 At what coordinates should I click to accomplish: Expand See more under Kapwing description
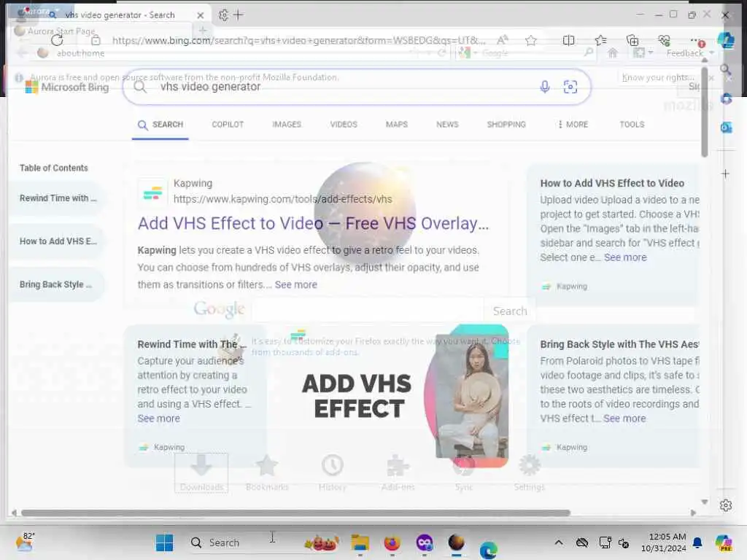click(296, 285)
